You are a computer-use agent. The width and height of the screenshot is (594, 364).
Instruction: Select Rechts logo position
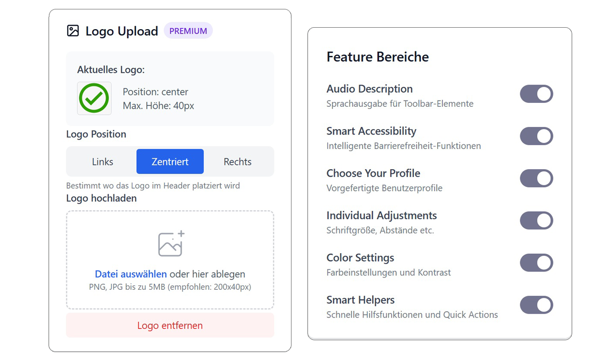coord(238,162)
